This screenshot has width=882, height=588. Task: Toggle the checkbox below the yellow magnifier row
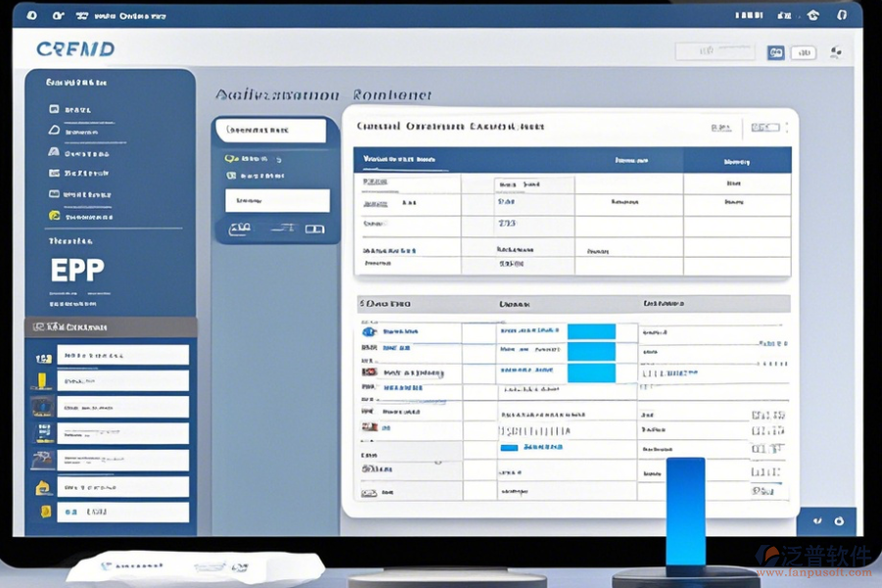click(231, 175)
